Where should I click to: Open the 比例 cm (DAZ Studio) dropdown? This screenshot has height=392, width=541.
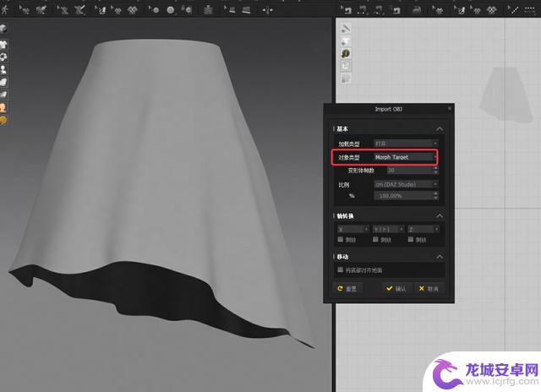point(406,185)
